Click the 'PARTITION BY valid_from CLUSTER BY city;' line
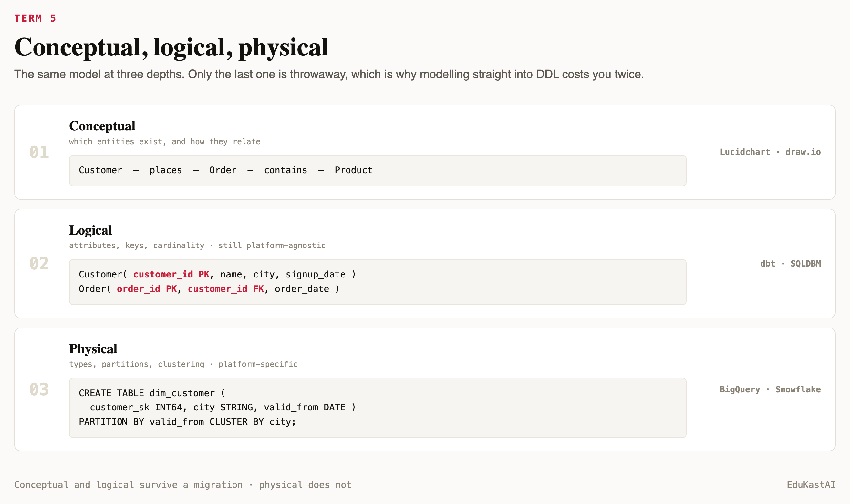This screenshot has height=504, width=850. click(x=188, y=422)
